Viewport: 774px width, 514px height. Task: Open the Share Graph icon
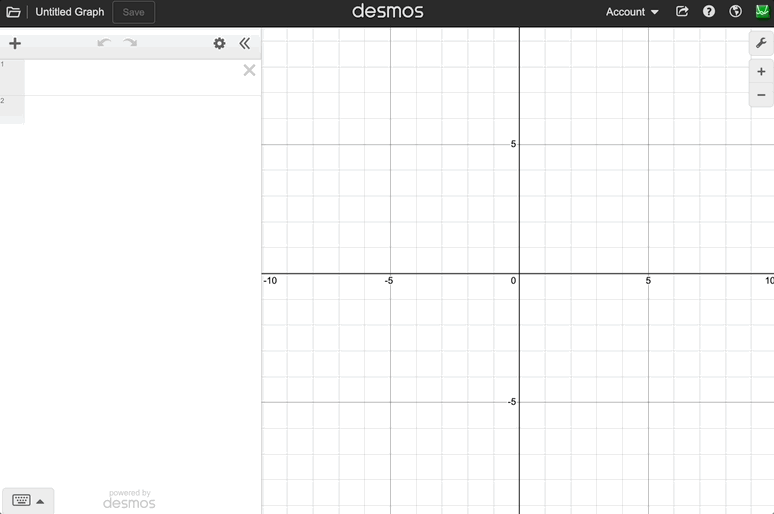click(x=682, y=12)
